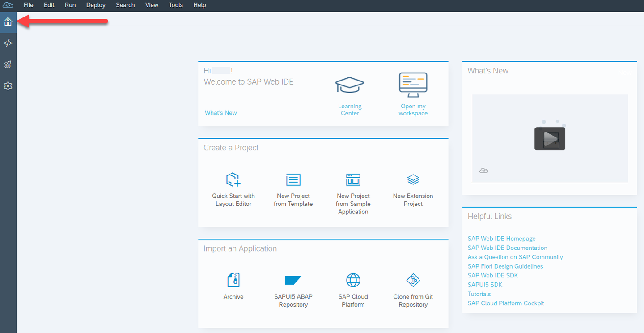Open SAP Web IDE Homepage link
Image resolution: width=644 pixels, height=333 pixels.
(501, 239)
